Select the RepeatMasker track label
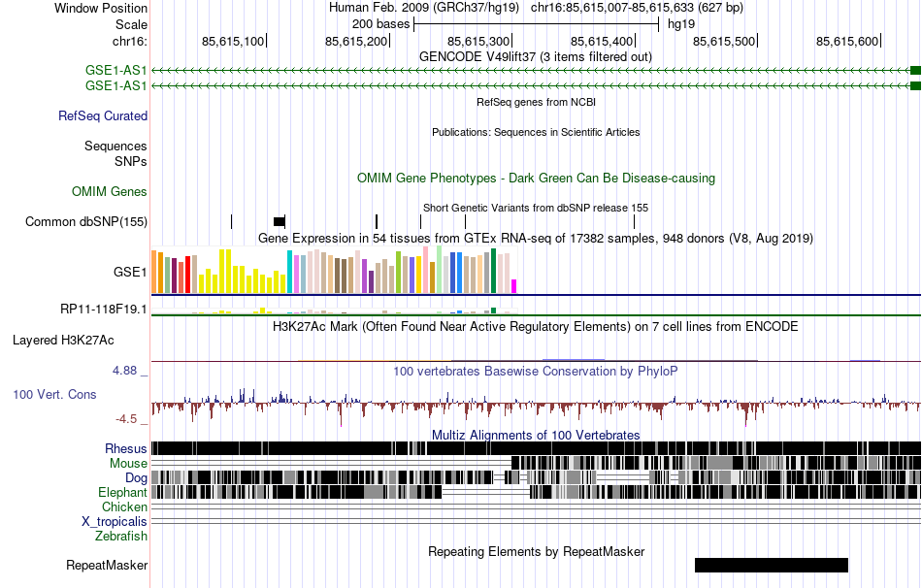 (x=107, y=565)
